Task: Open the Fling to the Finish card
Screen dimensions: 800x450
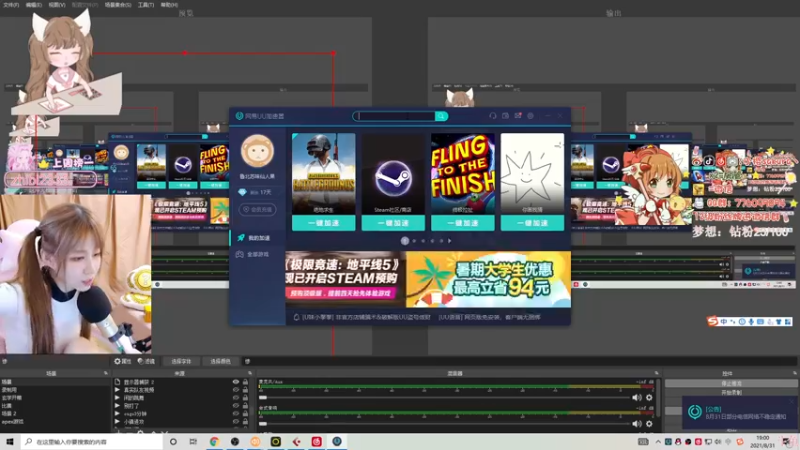Action: tap(463, 173)
